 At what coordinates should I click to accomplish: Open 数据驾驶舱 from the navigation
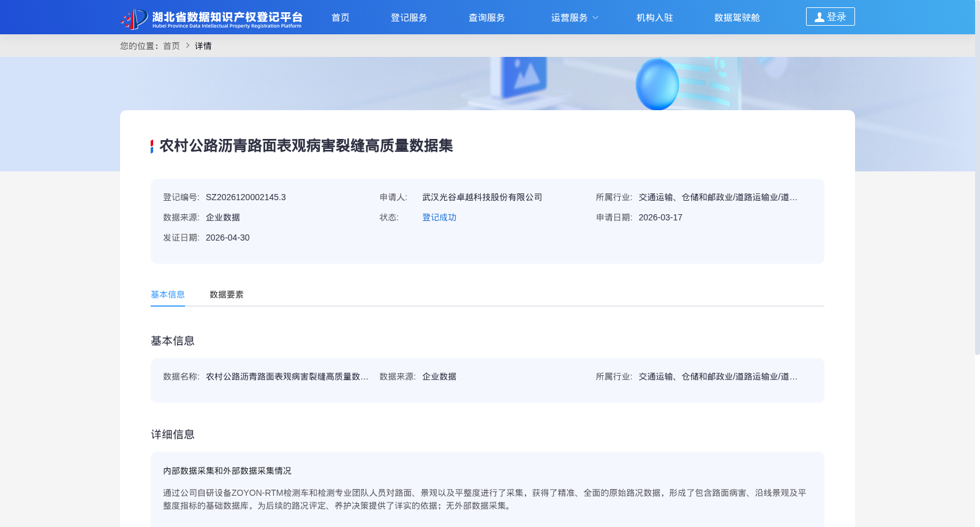737,18
